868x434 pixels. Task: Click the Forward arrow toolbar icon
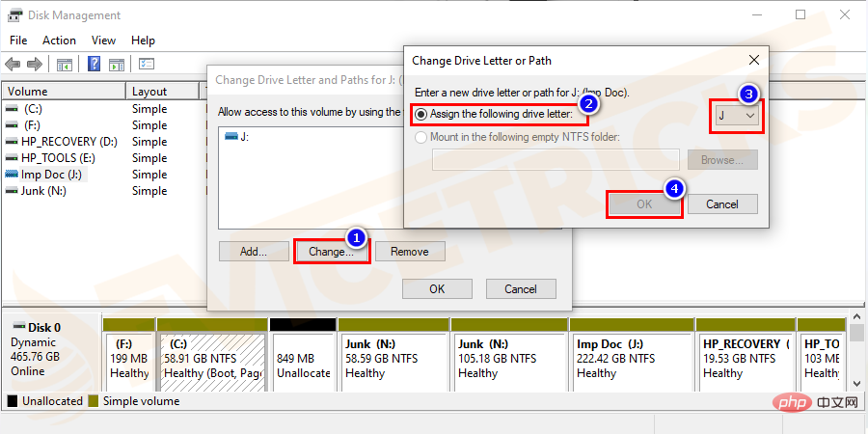35,65
